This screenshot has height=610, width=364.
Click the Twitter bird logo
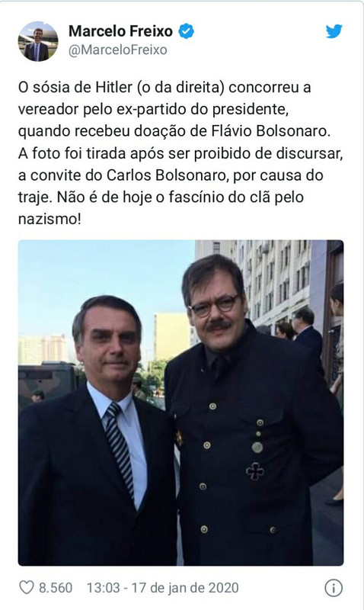[x=334, y=31]
